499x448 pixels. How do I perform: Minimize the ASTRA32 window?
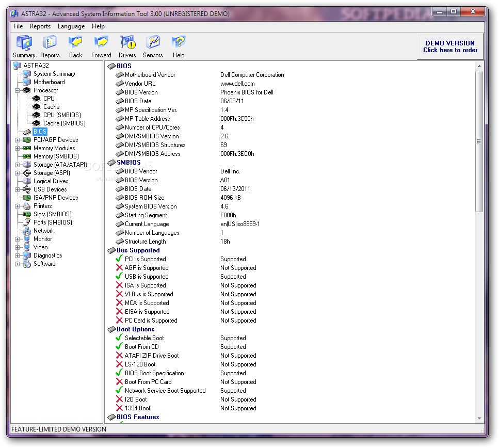click(440, 12)
